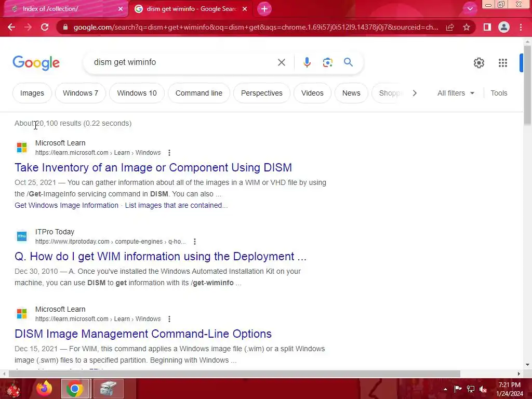This screenshot has height=399, width=532.
Task: Open the taskbar clock showing 7:21 PM
Action: [510, 389]
